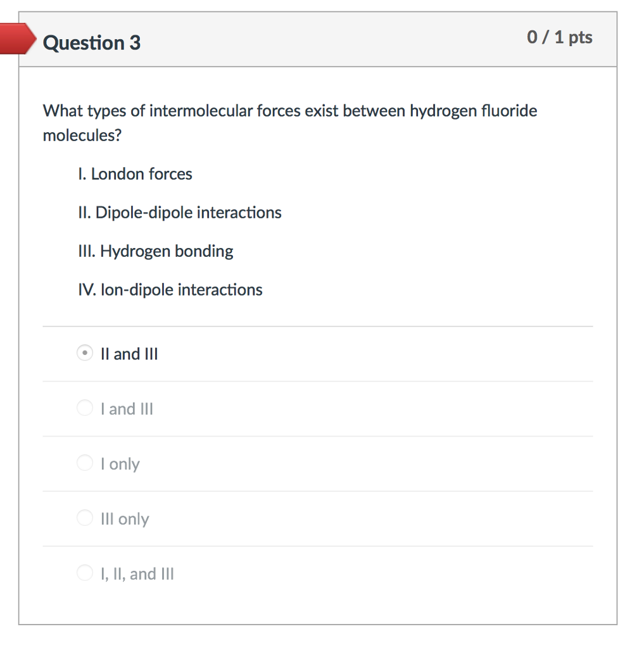
Task: Select III only as your answer
Action: tap(84, 518)
